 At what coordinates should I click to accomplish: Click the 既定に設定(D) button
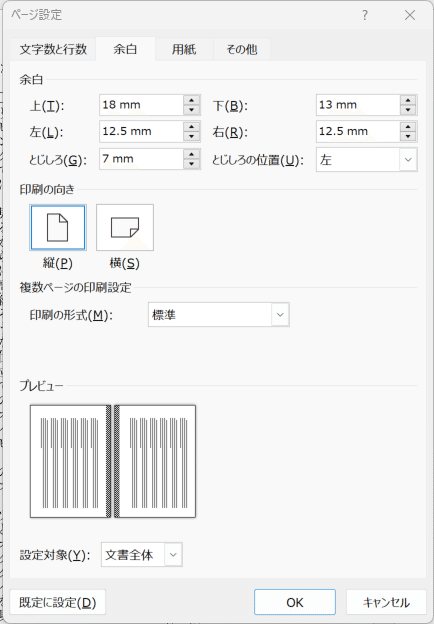[x=58, y=602]
